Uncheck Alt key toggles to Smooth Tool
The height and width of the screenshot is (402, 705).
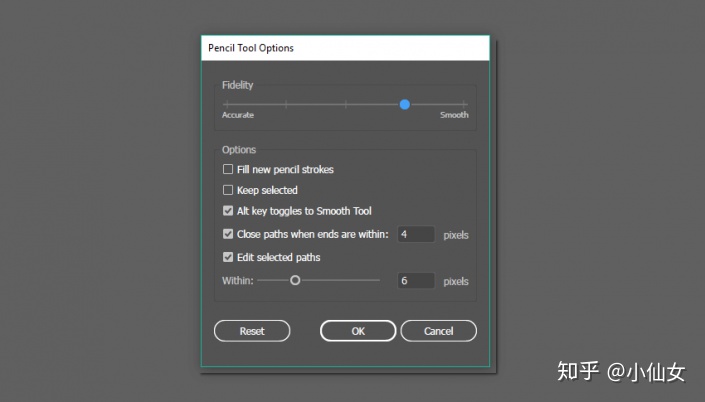(228, 211)
